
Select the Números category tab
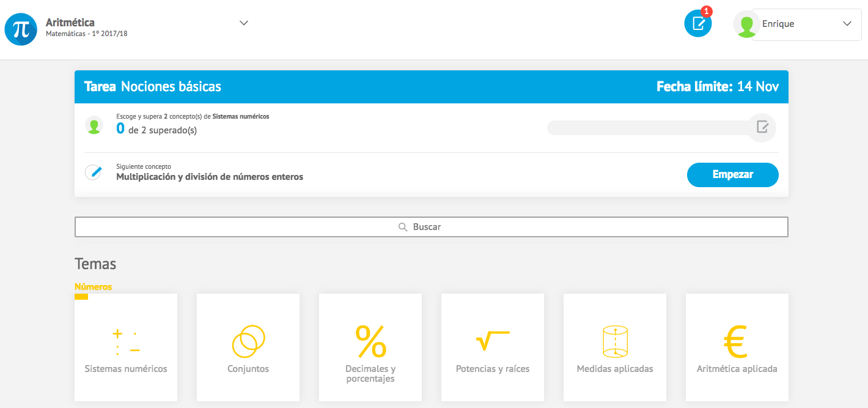coord(93,287)
